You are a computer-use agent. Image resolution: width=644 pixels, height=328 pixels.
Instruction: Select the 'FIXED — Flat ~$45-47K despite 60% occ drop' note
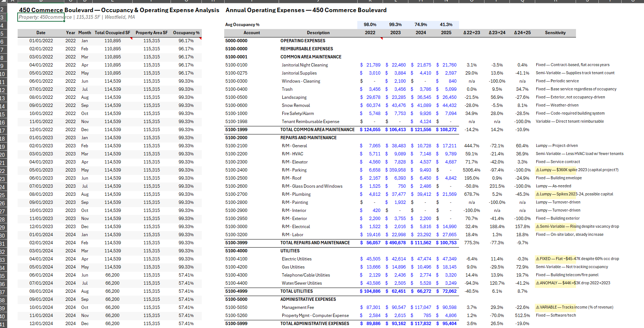(577, 259)
